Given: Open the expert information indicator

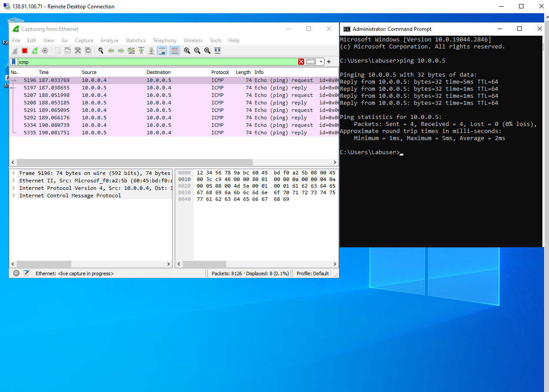Looking at the screenshot, I should point(16,273).
